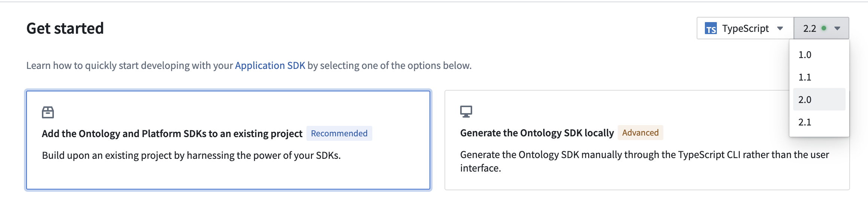
Task: Choose version 2.0 in the dropdown menu
Action: pos(819,100)
